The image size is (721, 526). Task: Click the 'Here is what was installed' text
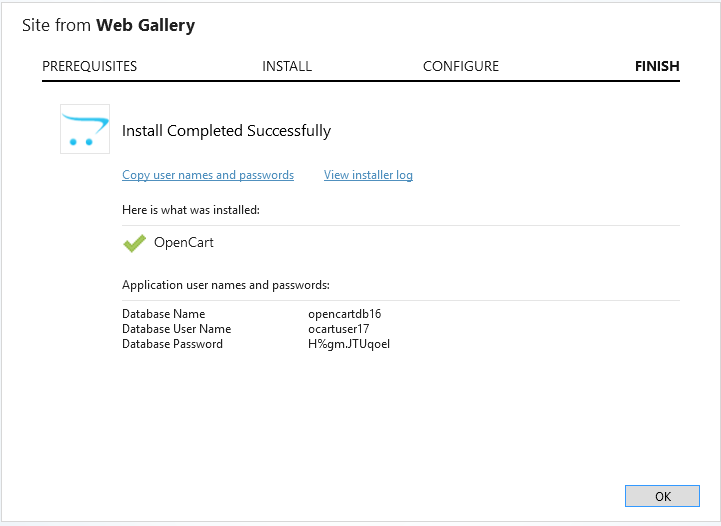(191, 210)
